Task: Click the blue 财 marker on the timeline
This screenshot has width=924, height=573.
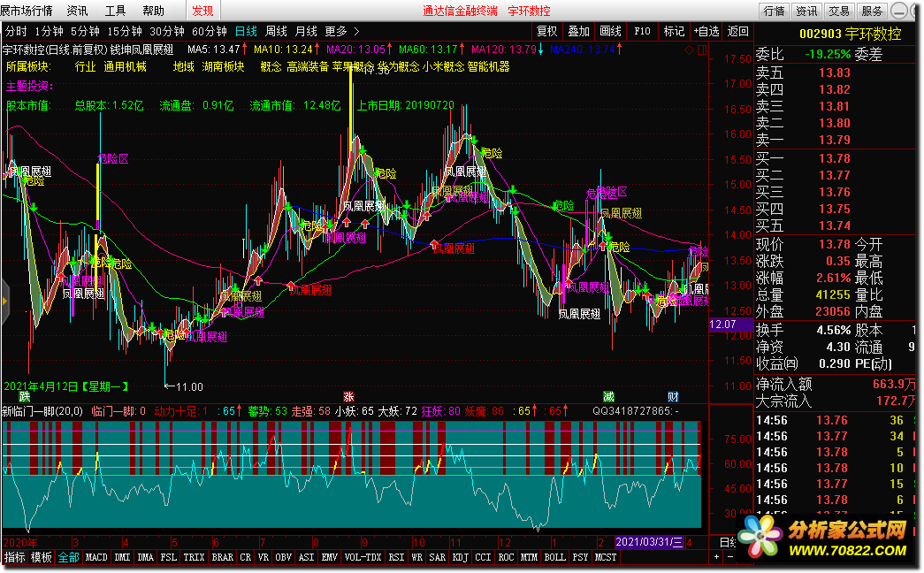Action: 673,396
